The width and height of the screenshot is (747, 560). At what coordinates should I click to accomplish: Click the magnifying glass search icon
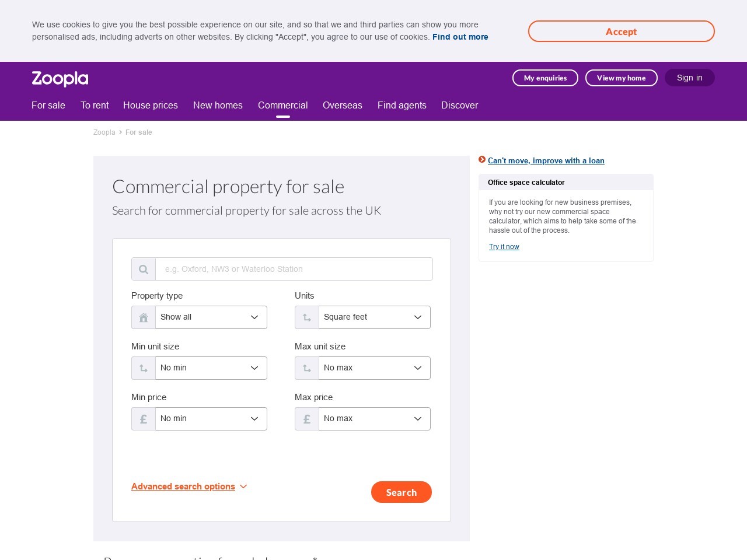point(143,269)
